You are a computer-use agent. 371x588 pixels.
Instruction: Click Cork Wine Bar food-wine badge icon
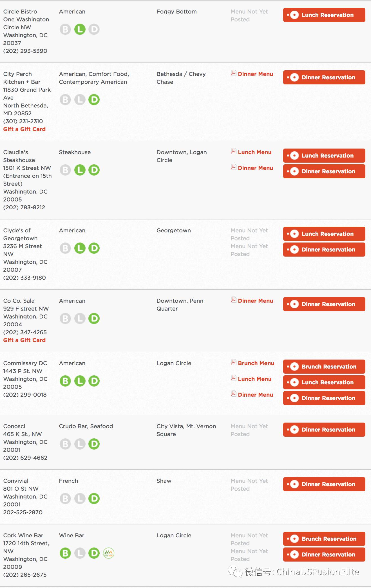tap(109, 553)
